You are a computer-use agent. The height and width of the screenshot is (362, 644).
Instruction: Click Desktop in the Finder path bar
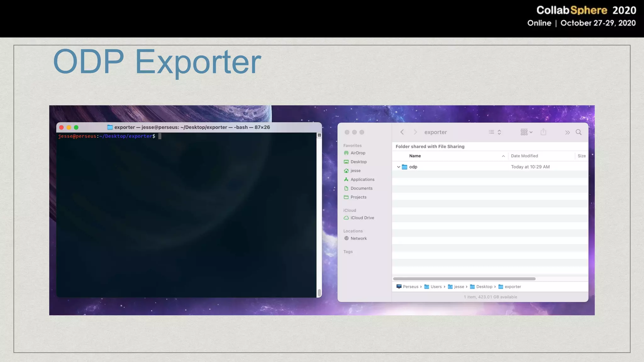click(481, 287)
